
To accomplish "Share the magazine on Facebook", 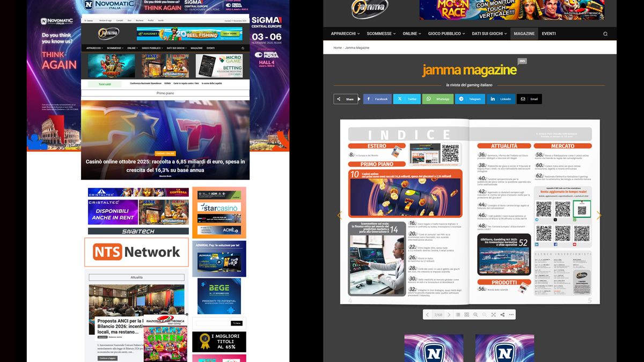I will coord(377,99).
